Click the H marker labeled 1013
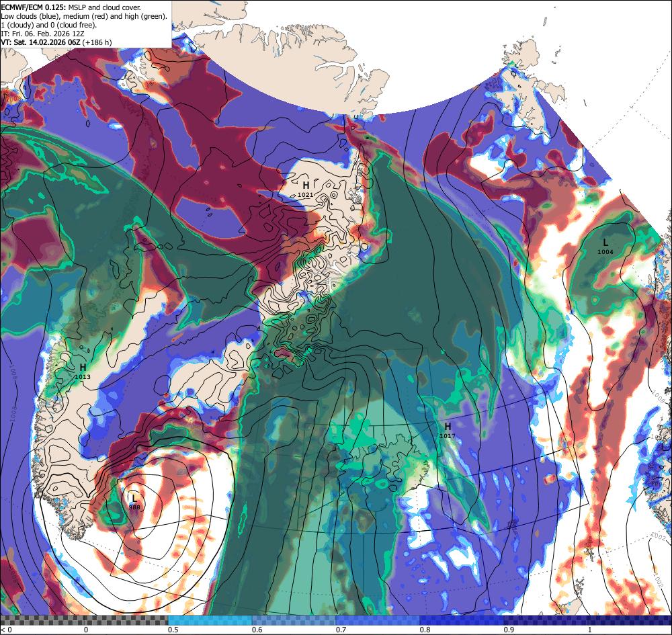This screenshot has width=672, height=635. click(x=83, y=367)
